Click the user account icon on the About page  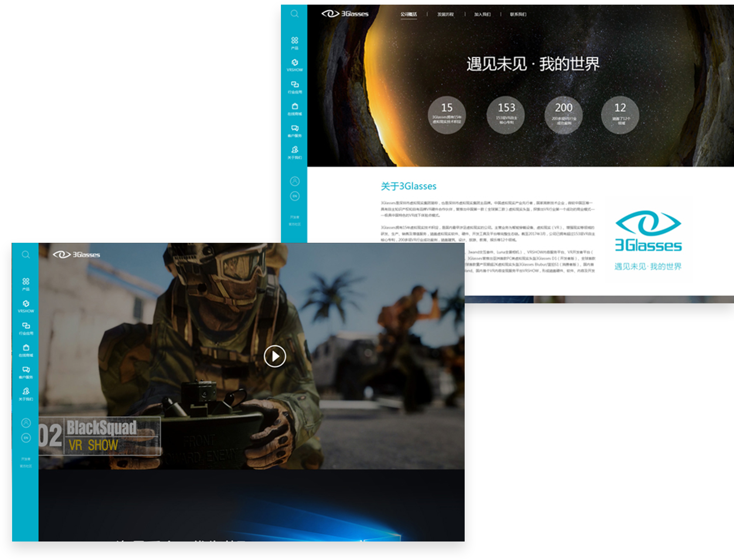[x=294, y=181]
